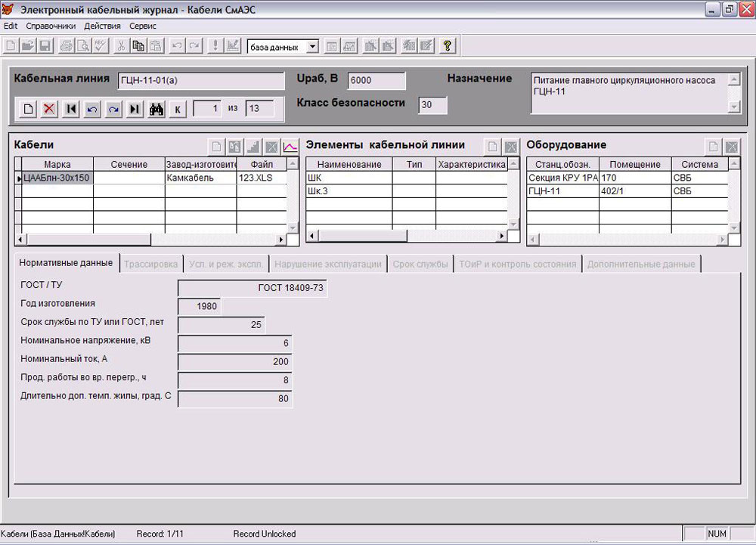Image resolution: width=756 pixels, height=545 pixels.
Task: Click the Номинальный ток, А field showing 200
Action: (x=235, y=362)
